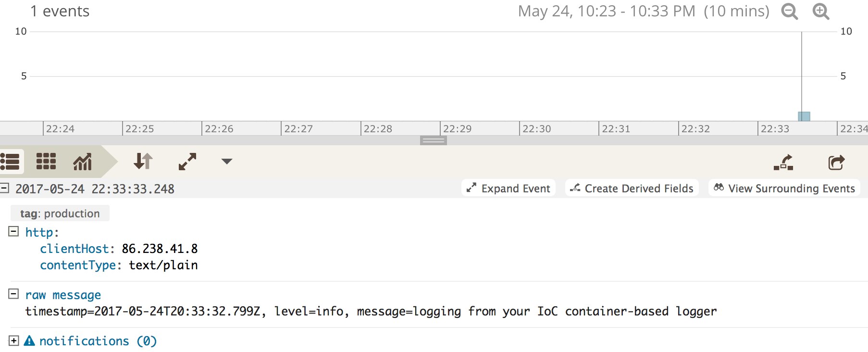868x352 pixels.
Task: Collapse the http field group
Action: tap(14, 232)
